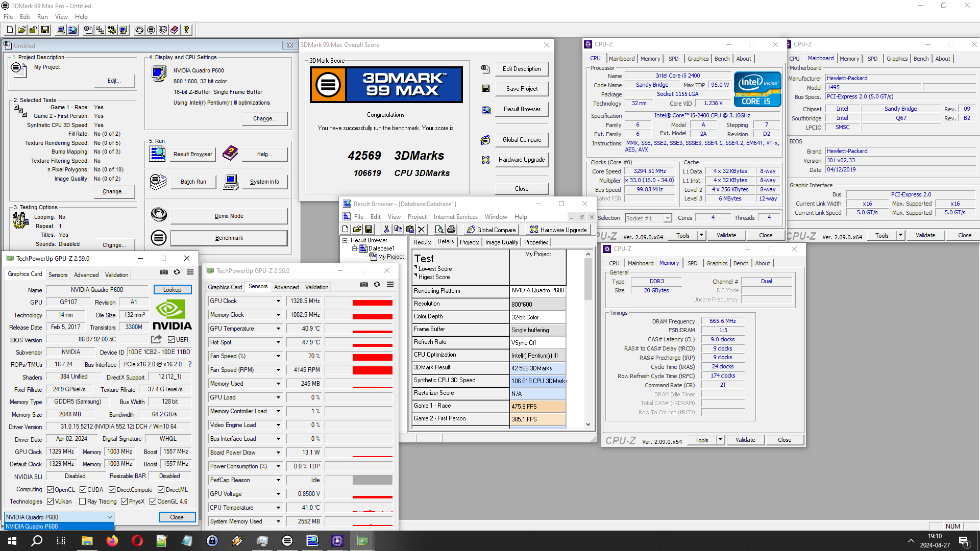
Task: Open the Memory Clock sensor dropdown
Action: (x=279, y=315)
